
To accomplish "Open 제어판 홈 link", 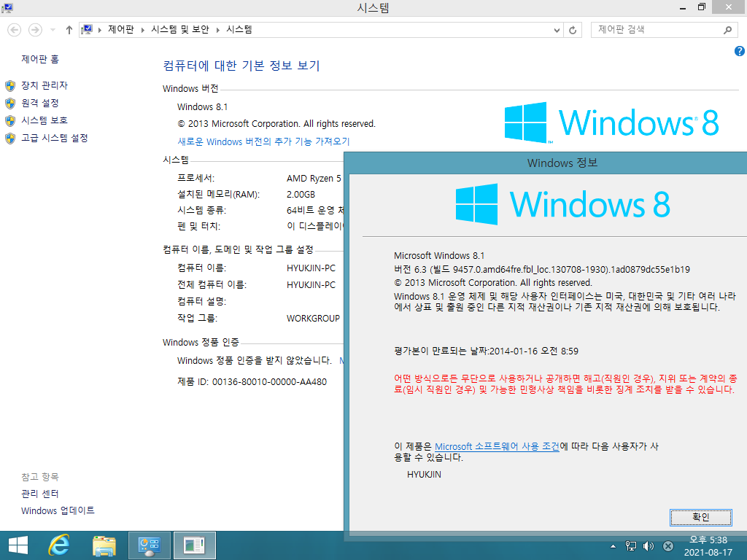I will [x=40, y=59].
